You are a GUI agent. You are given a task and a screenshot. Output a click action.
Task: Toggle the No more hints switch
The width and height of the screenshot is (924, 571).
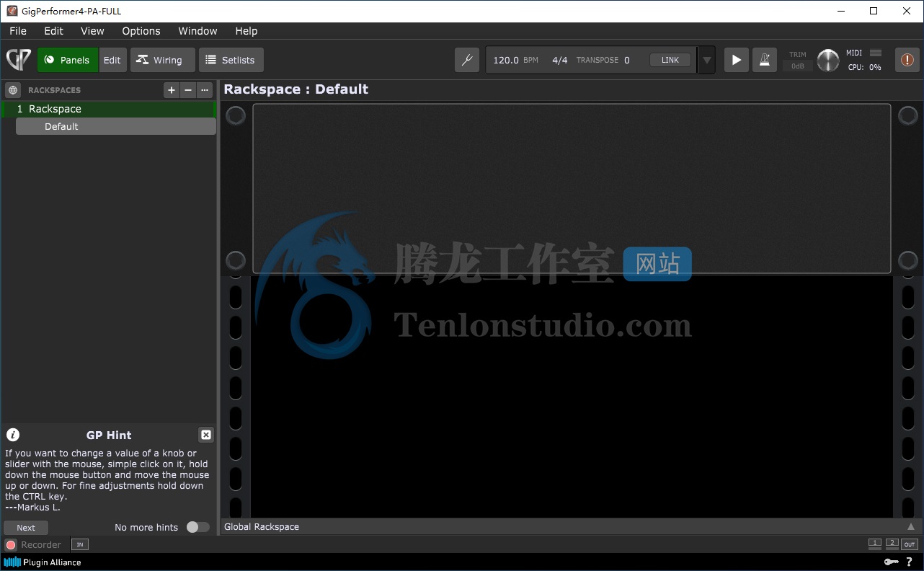point(197,527)
